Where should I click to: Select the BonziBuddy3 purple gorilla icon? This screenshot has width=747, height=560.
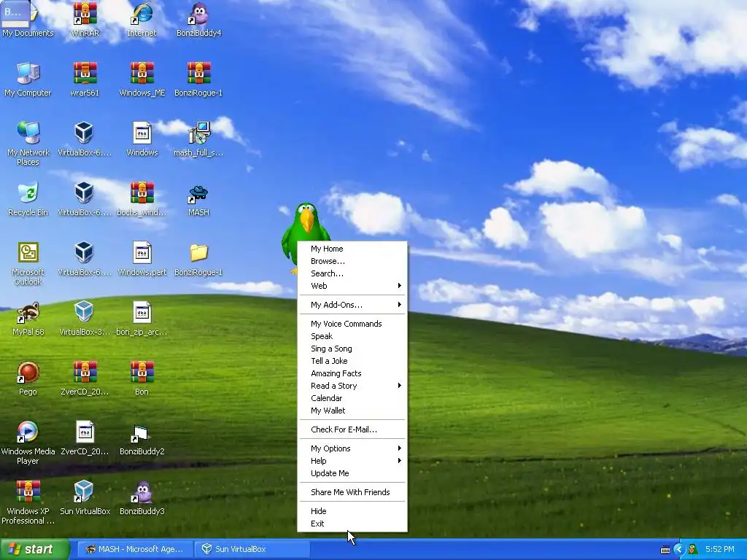[142, 492]
